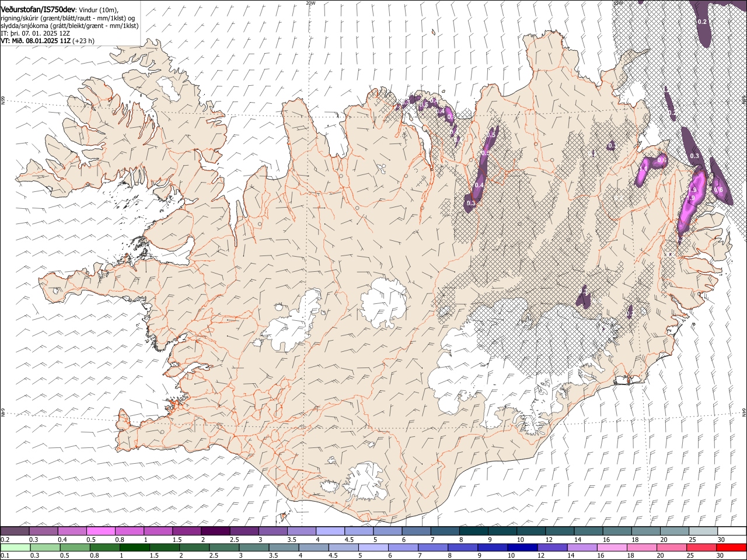Image resolution: width=747 pixels, height=560 pixels.
Task: Click the 0.6 value offshore east coast
Action: pos(718,190)
